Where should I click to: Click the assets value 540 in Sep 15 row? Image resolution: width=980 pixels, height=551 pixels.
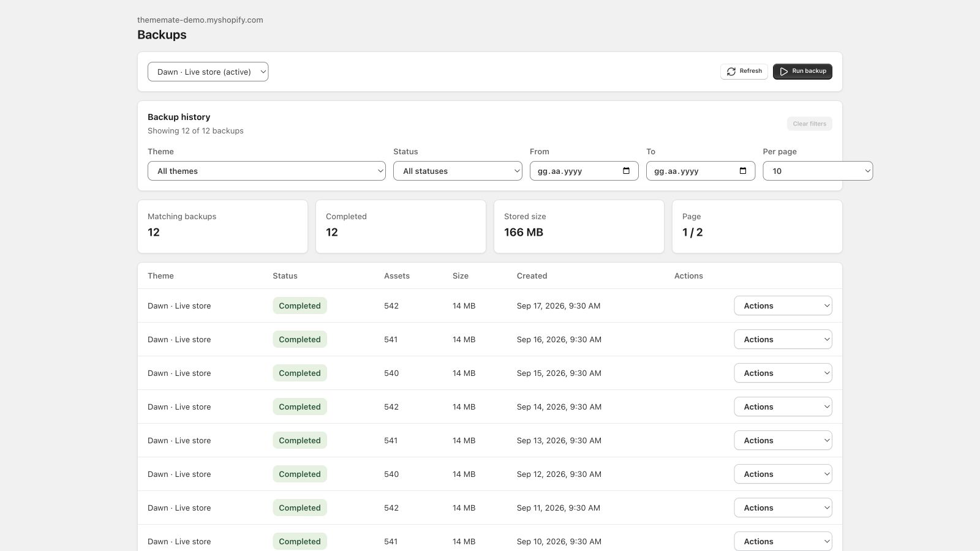pyautogui.click(x=391, y=373)
